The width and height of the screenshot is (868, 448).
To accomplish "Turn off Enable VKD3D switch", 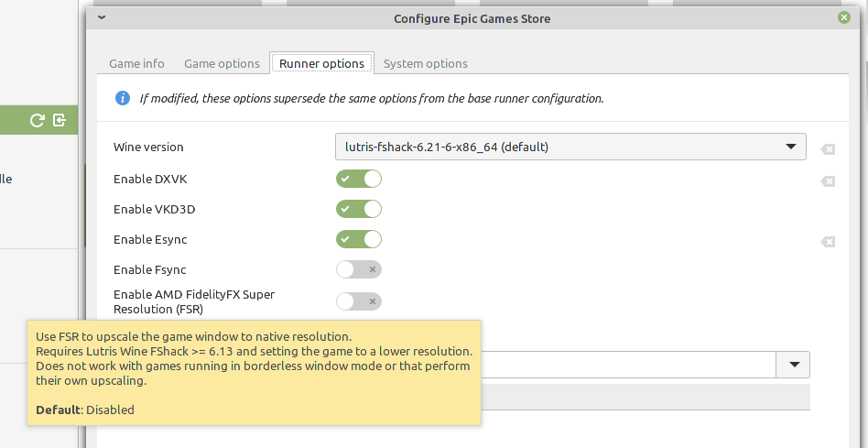I will pyautogui.click(x=359, y=209).
